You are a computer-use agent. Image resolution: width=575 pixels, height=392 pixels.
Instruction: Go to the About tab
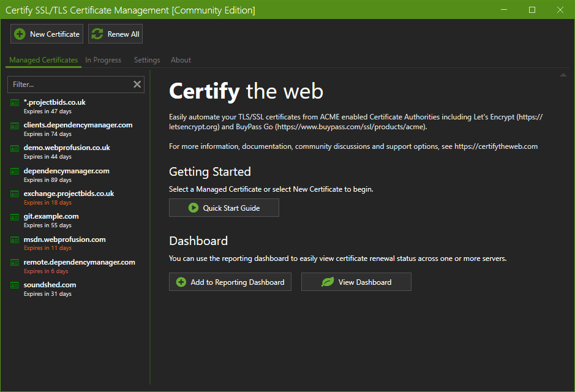181,60
